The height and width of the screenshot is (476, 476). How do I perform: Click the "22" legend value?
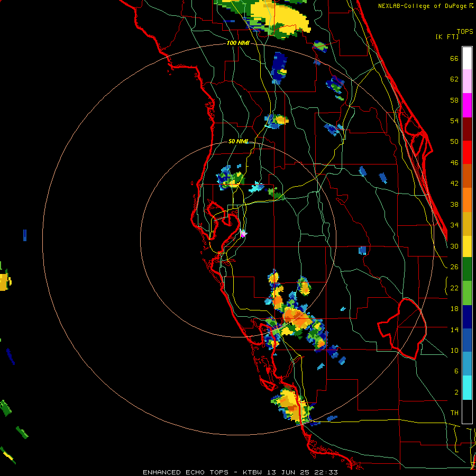[x=454, y=288]
